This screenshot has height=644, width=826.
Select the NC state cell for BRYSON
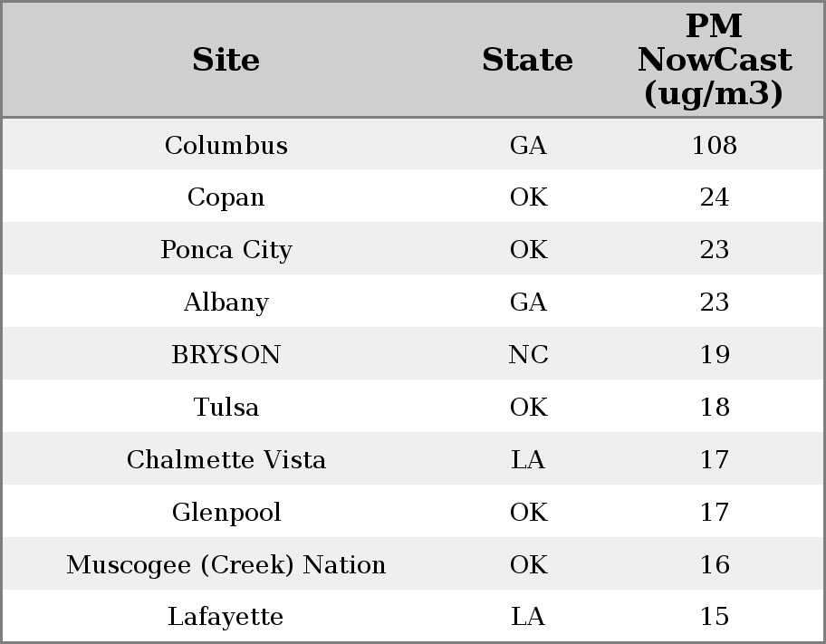point(528,355)
